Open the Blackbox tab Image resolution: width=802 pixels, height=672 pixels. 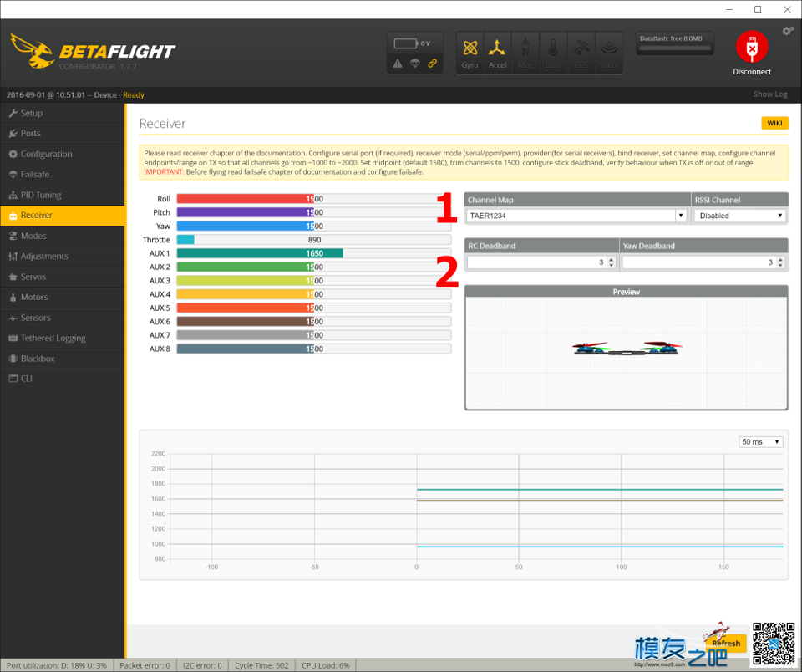[x=63, y=359]
